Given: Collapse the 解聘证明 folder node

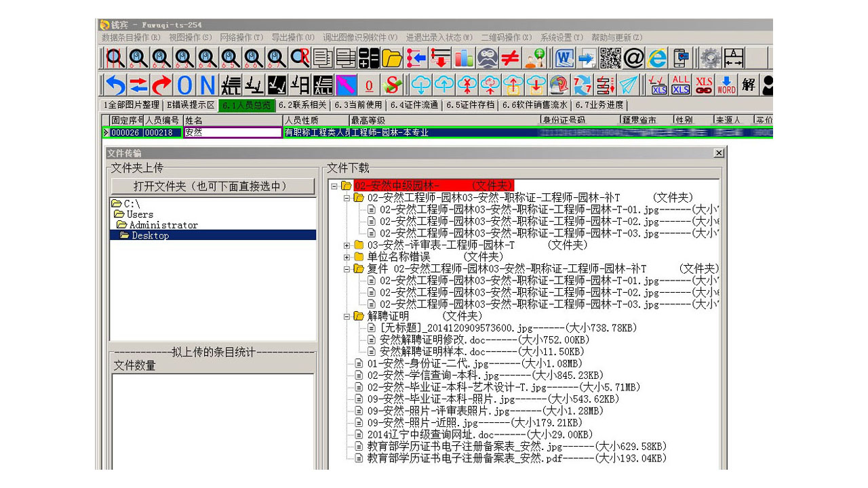Looking at the screenshot, I should (x=347, y=316).
